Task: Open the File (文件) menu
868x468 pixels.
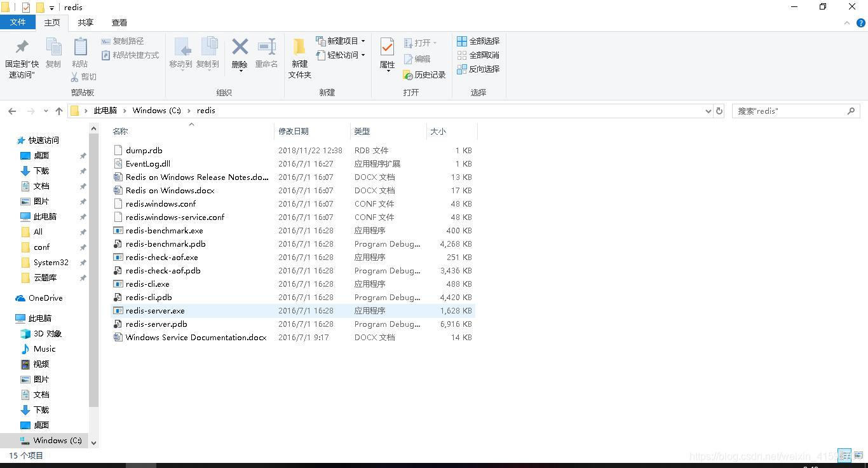Action: (18, 22)
